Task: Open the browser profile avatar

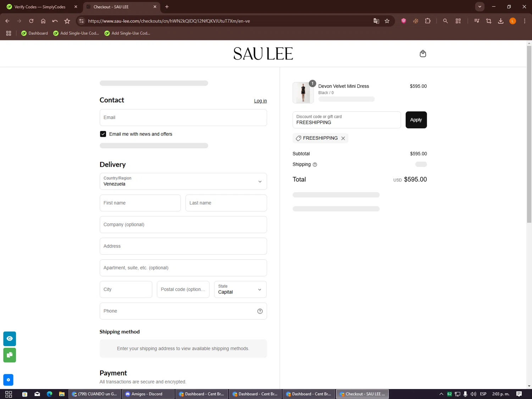Action: (512, 21)
